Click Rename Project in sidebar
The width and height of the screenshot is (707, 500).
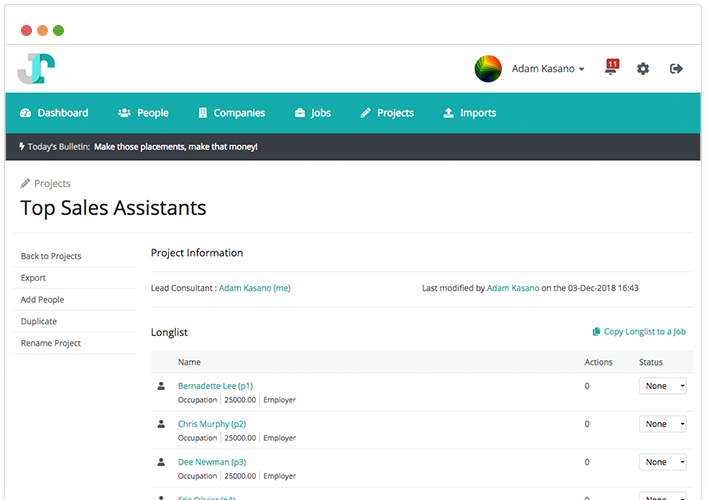(51, 343)
